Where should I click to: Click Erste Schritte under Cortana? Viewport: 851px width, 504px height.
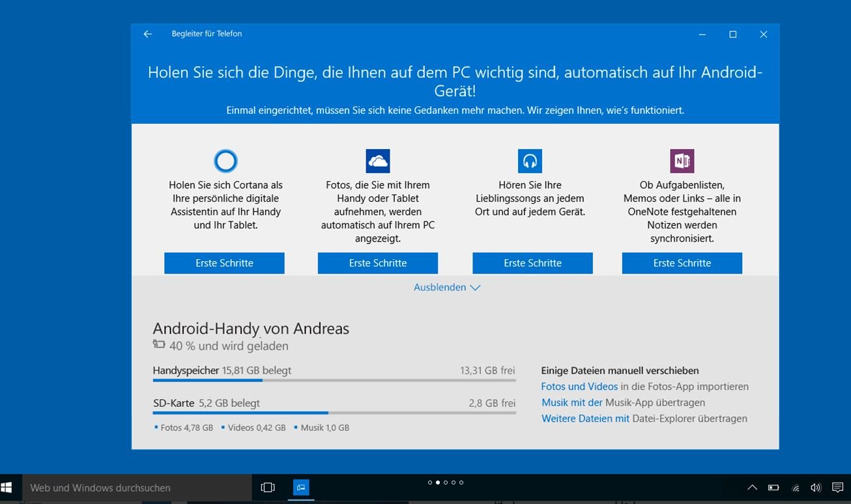224,263
